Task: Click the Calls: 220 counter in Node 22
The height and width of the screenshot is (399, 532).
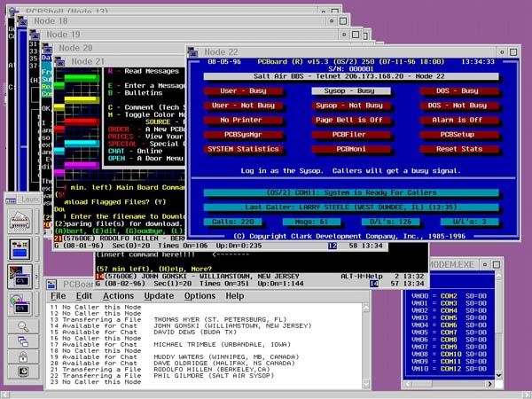Action: 232,222
